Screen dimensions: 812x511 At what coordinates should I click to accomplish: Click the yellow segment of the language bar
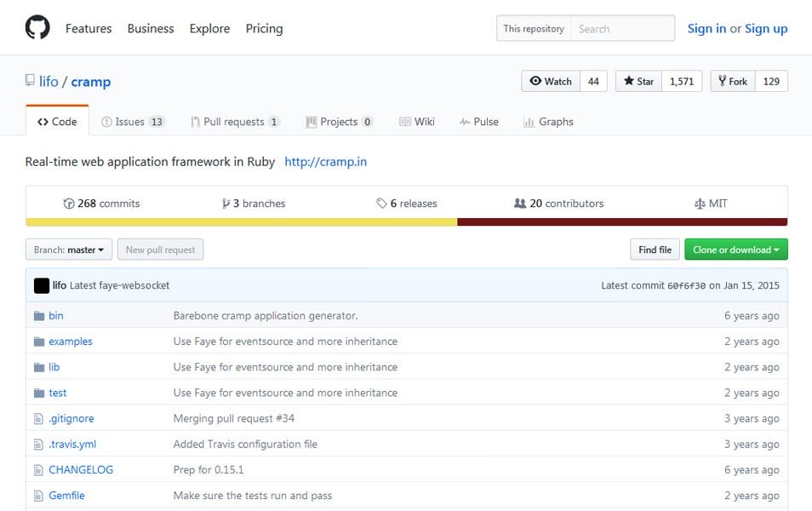tap(242, 221)
